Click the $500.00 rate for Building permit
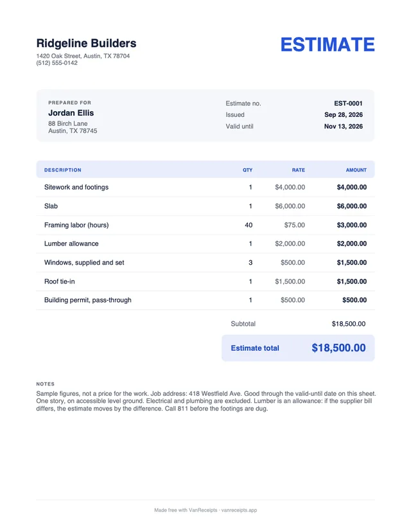The width and height of the screenshot is (411, 532). coord(293,300)
